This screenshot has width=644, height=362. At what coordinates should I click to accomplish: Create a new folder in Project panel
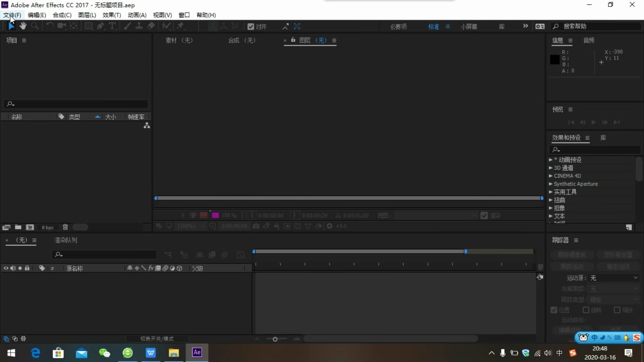coord(18,227)
